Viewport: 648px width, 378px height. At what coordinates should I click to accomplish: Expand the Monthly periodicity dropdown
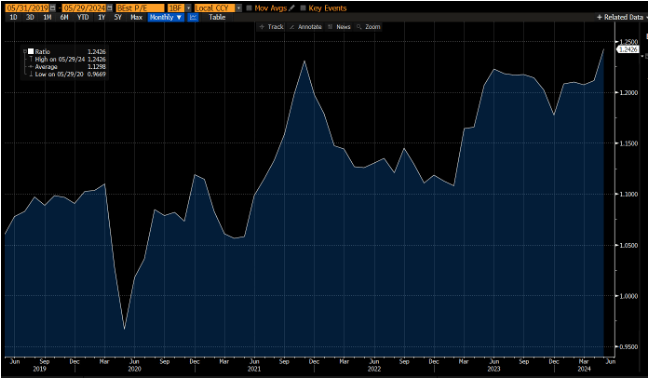click(166, 17)
